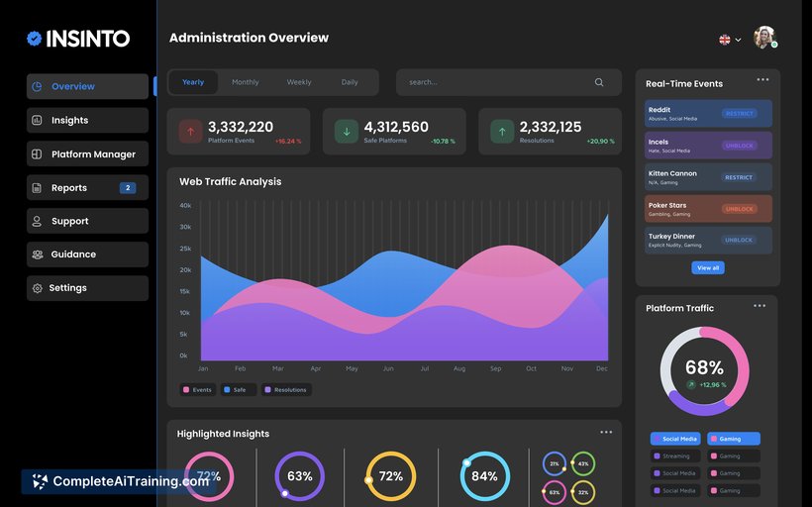Click the yellow 72% progress ring
Screen dimensions: 812x507
click(391, 476)
